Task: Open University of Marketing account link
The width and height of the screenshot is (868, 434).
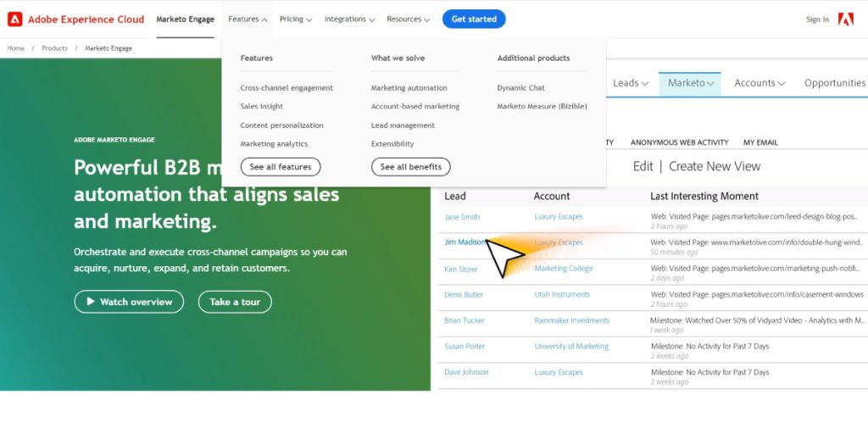Action: click(571, 347)
